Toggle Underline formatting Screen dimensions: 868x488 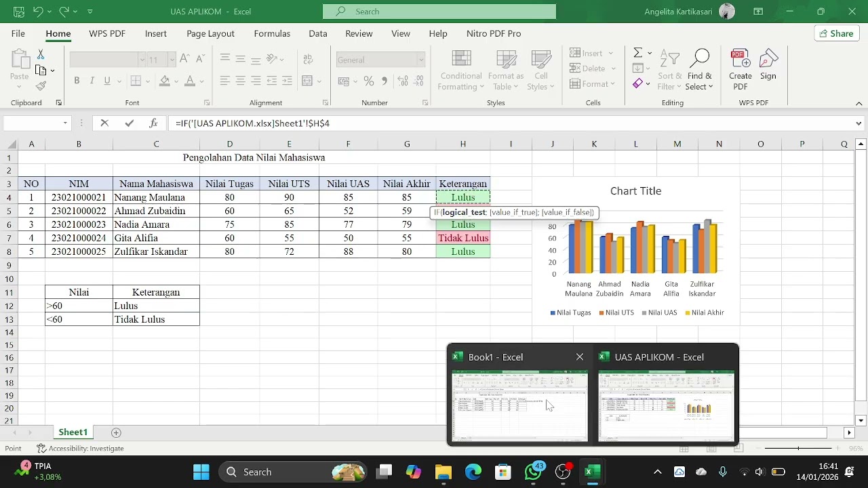107,81
